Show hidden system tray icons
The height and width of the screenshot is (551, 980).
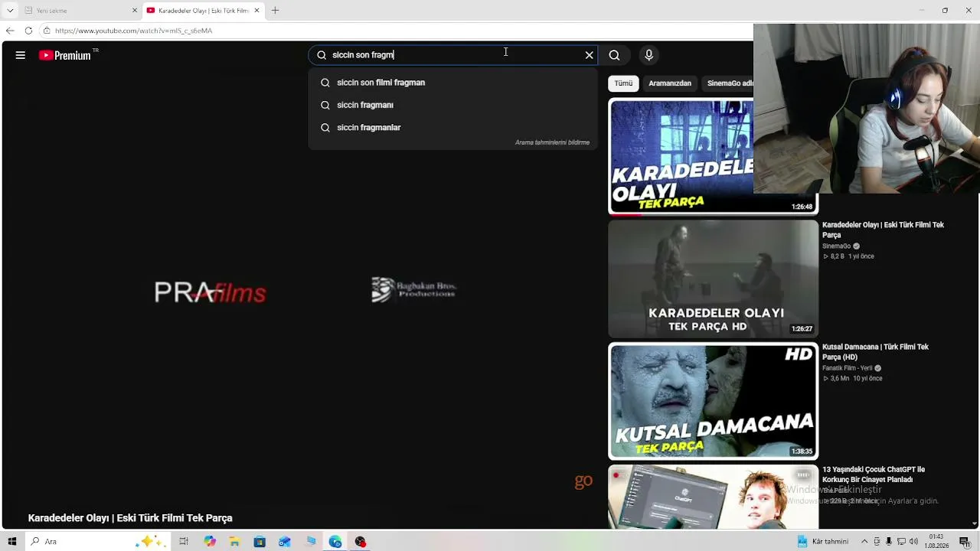tap(864, 542)
